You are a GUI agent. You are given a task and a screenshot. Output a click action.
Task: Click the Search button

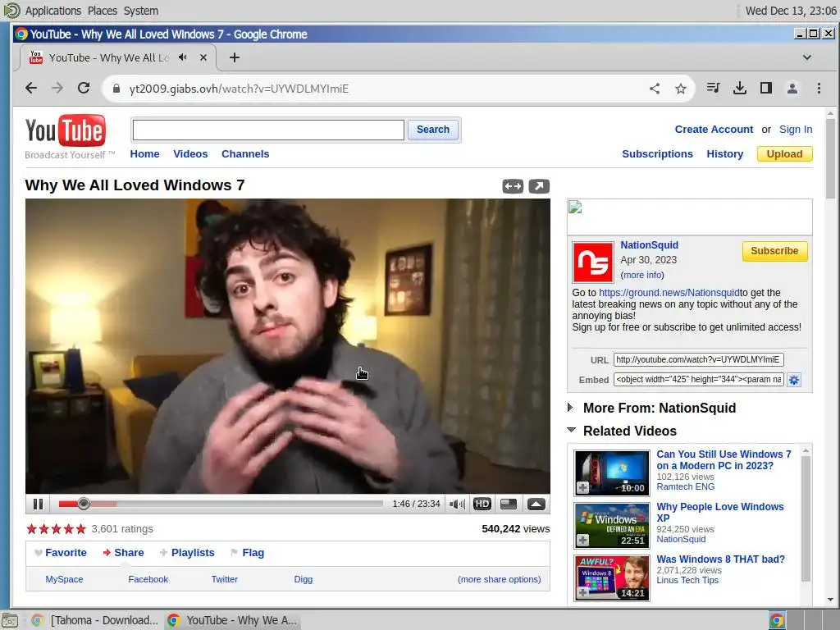(433, 130)
